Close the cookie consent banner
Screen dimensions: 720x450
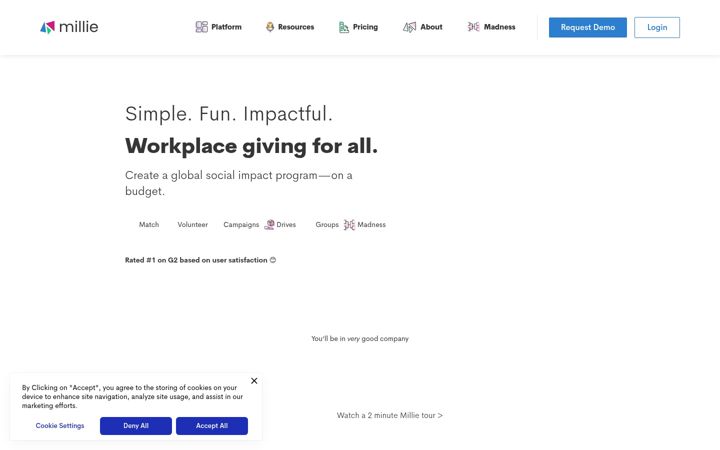click(254, 381)
